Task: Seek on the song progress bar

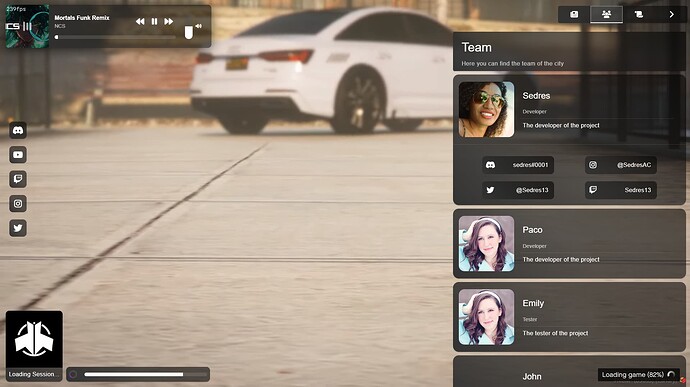Action: pyautogui.click(x=116, y=37)
